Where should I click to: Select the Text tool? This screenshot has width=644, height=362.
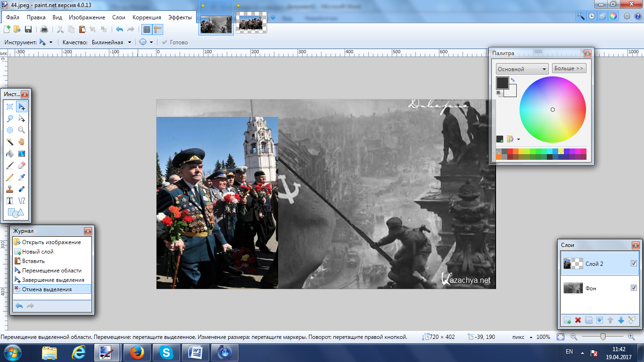pos(9,201)
